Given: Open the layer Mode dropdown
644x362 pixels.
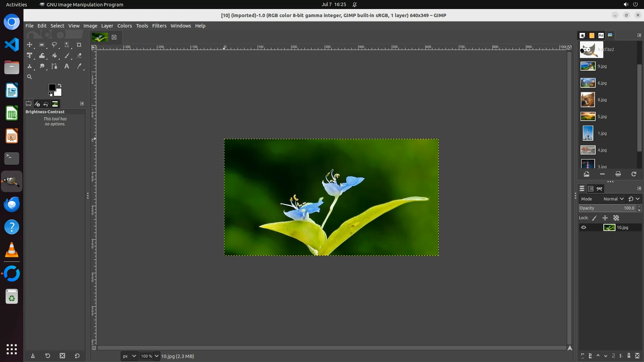Looking at the screenshot, I should click(613, 199).
